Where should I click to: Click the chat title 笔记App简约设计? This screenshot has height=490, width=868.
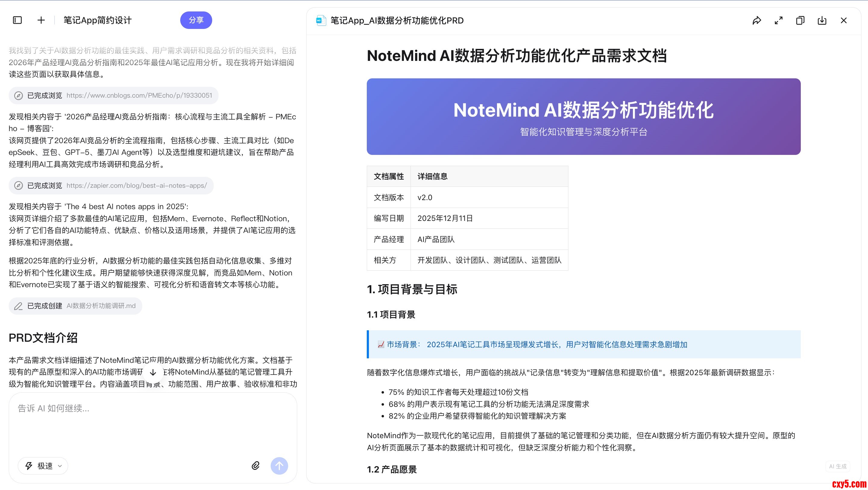tap(97, 20)
